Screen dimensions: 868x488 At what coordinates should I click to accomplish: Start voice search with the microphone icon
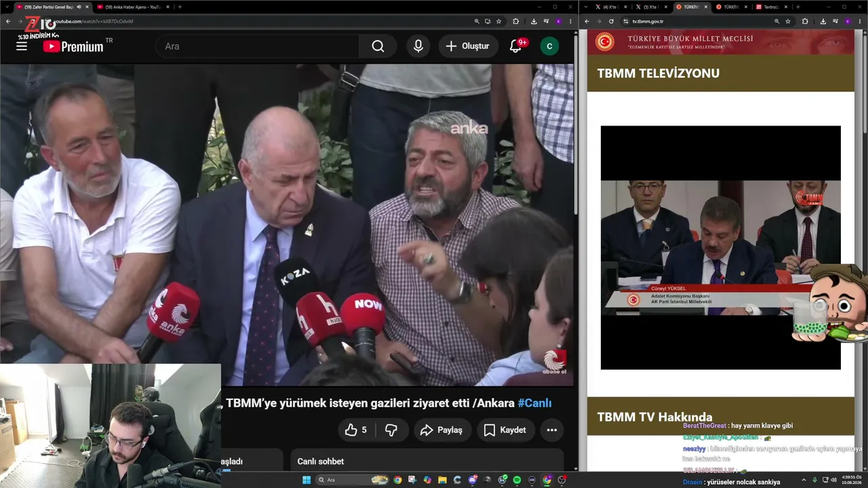coord(418,46)
